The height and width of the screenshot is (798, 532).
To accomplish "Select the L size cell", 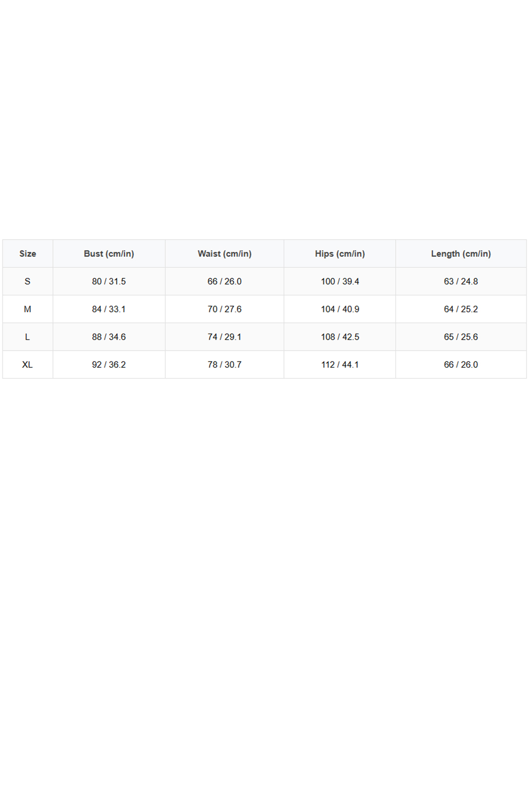I will 28,337.
